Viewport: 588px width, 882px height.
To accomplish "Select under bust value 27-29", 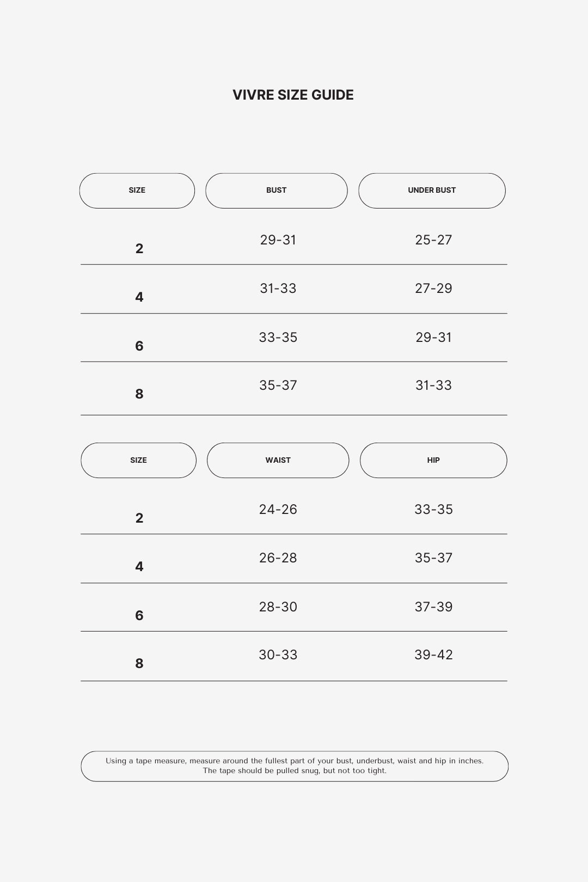I will pyautogui.click(x=433, y=289).
